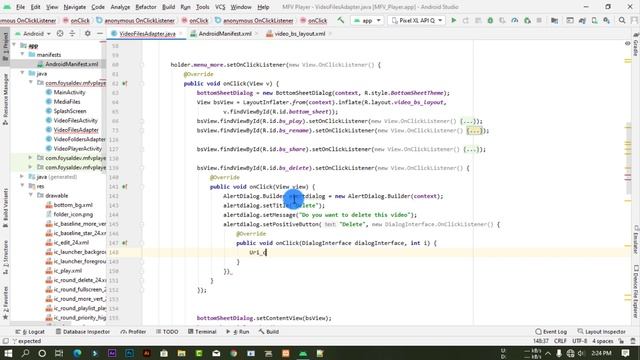
Task: Collapse the drawable folder
Action: click(31, 196)
